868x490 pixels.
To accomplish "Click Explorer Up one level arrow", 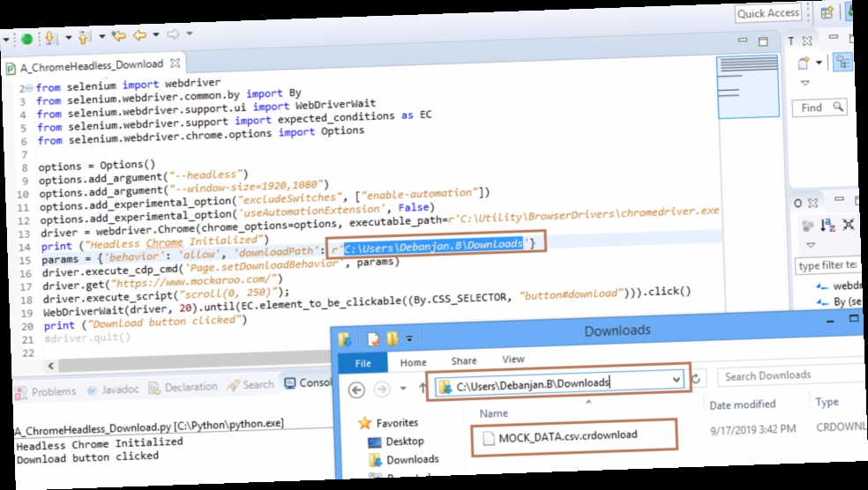I will 423,388.
